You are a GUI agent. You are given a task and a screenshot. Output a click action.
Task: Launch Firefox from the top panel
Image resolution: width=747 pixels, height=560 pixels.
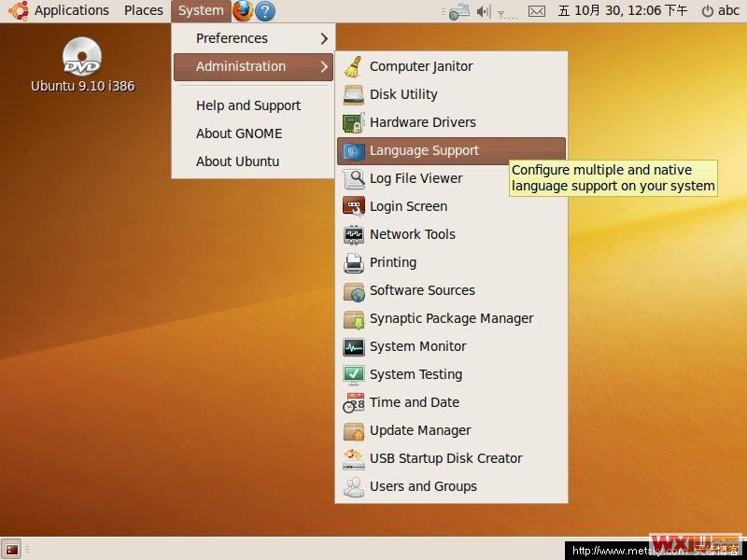243,11
